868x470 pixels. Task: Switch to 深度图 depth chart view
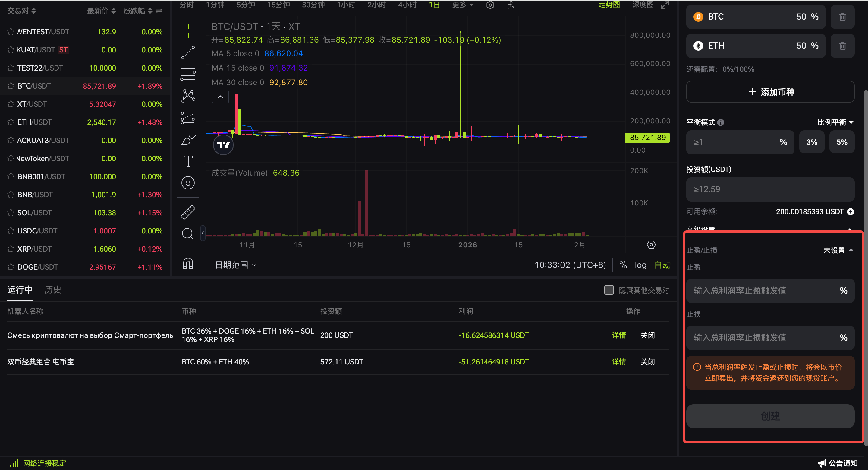(643, 5)
